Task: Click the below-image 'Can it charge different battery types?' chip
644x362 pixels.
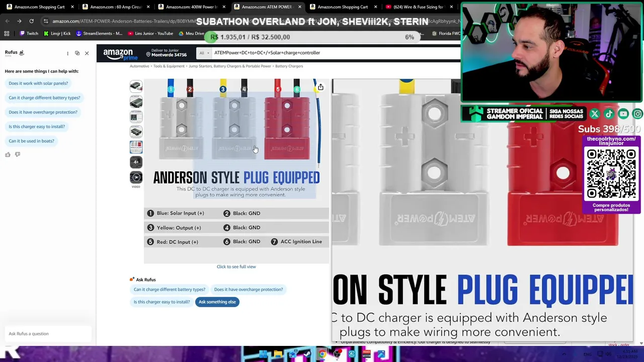Action: (x=170, y=290)
